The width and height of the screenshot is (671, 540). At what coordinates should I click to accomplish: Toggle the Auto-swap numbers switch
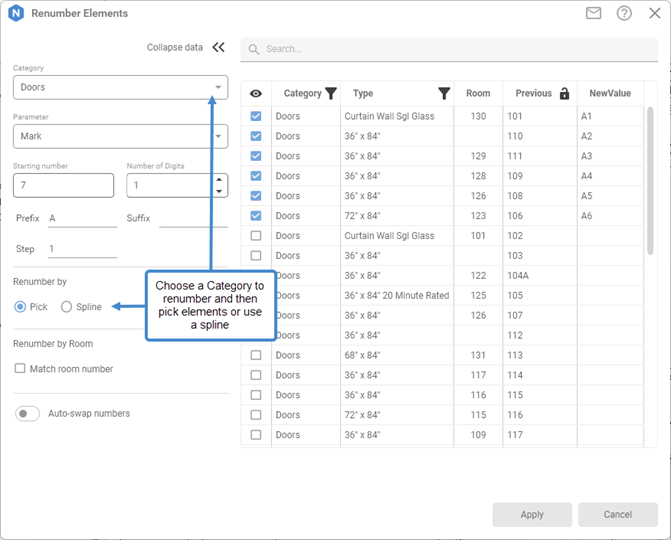29,413
